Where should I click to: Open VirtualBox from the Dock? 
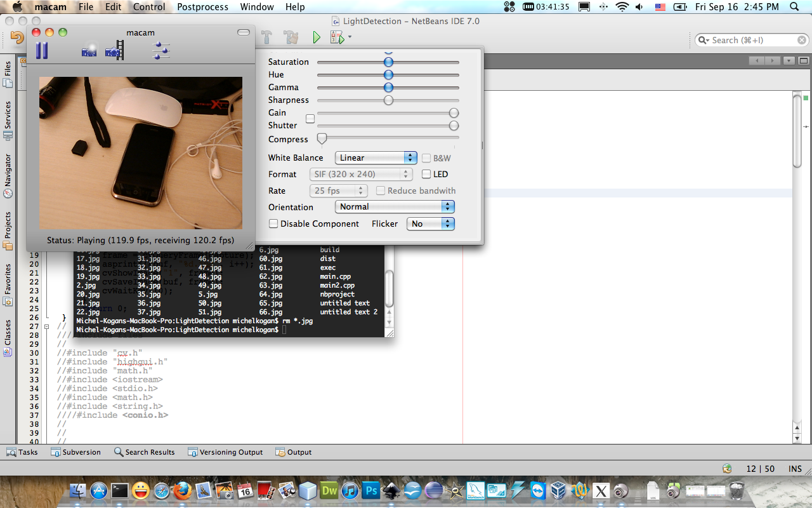(559, 490)
